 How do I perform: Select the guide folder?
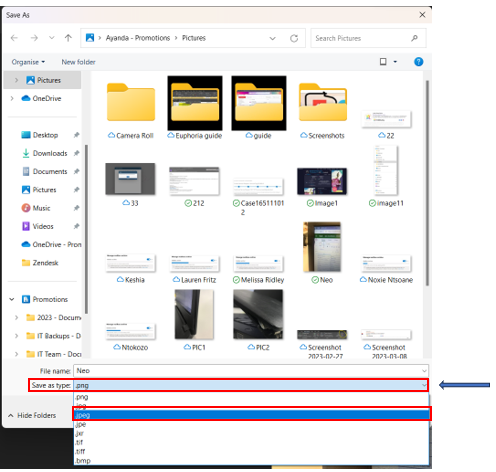[259, 108]
